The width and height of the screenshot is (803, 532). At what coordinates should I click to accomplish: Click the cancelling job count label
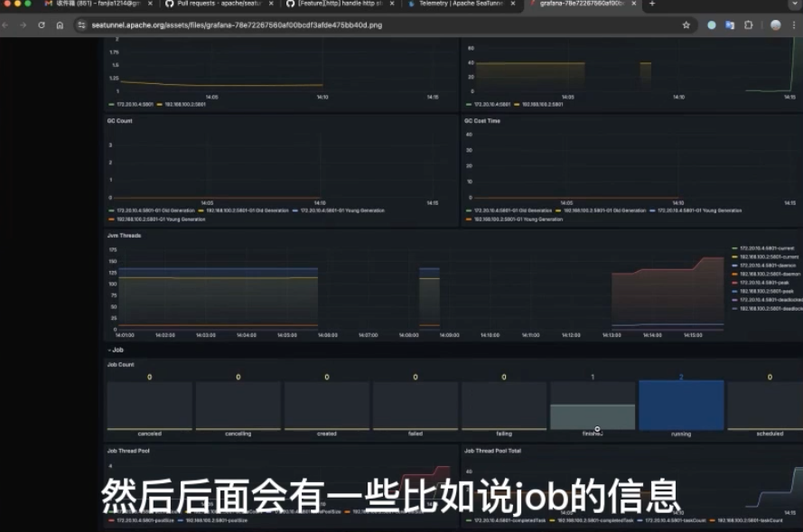click(238, 434)
